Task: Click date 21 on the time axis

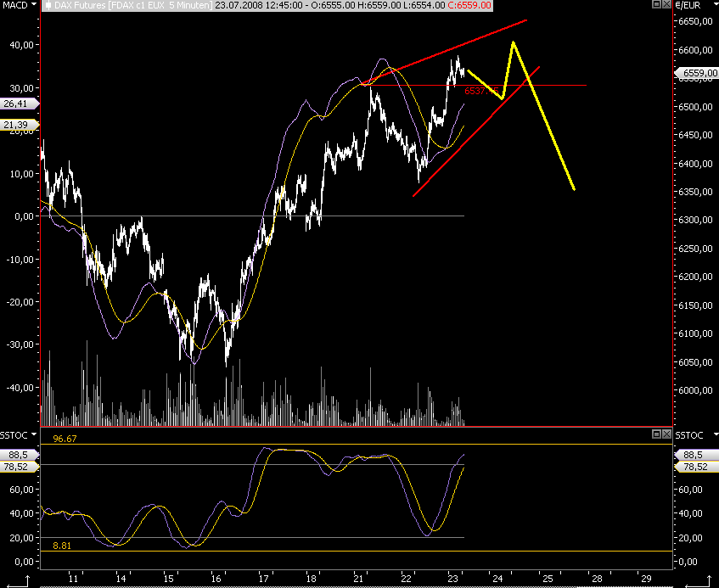Action: [x=358, y=579]
